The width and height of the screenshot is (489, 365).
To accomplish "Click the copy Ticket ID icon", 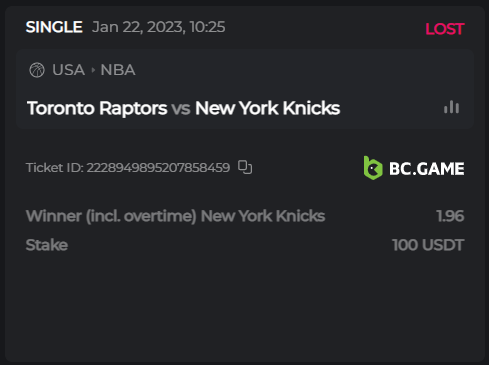I will point(245,167).
